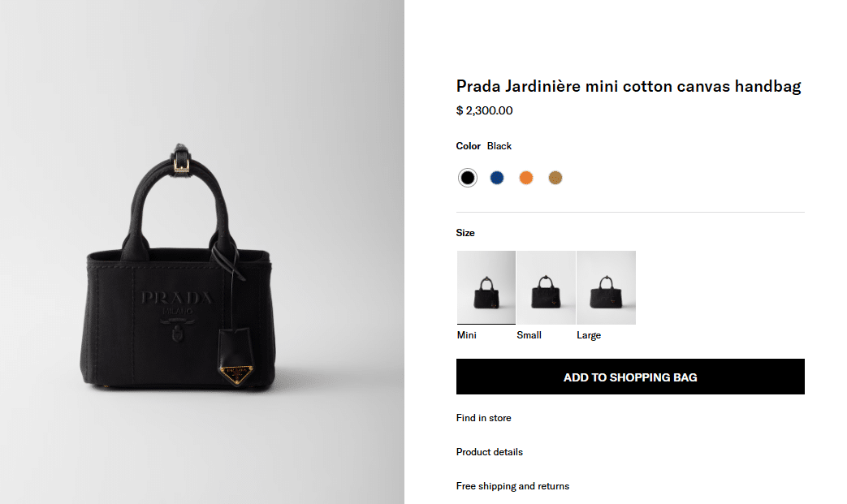This screenshot has width=847, height=504.
Task: Click the Mini size label
Action: pos(467,335)
